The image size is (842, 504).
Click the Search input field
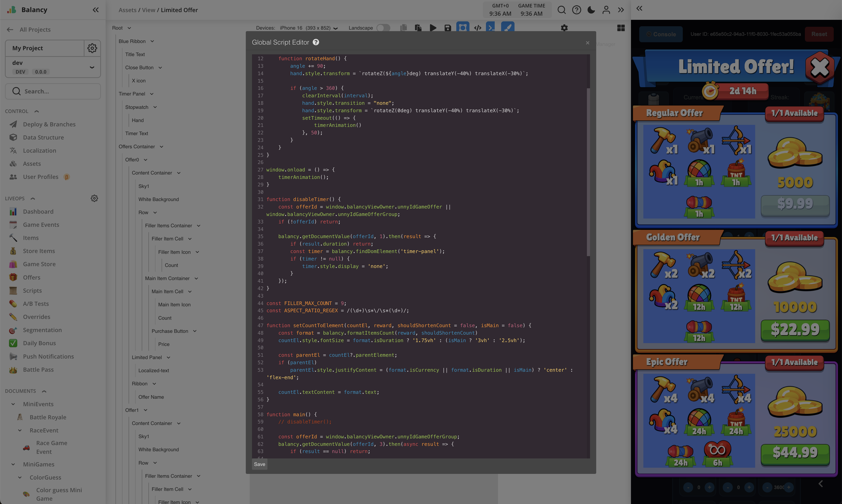tap(53, 91)
